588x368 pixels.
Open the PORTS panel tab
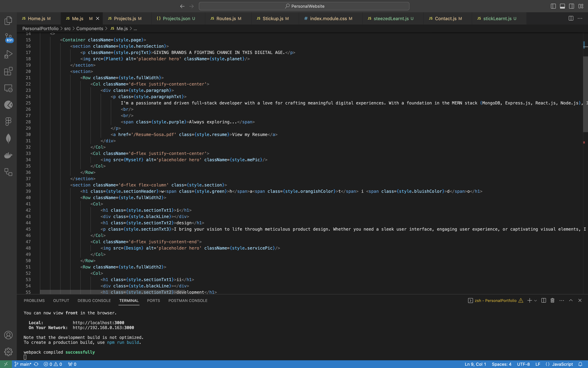(153, 301)
